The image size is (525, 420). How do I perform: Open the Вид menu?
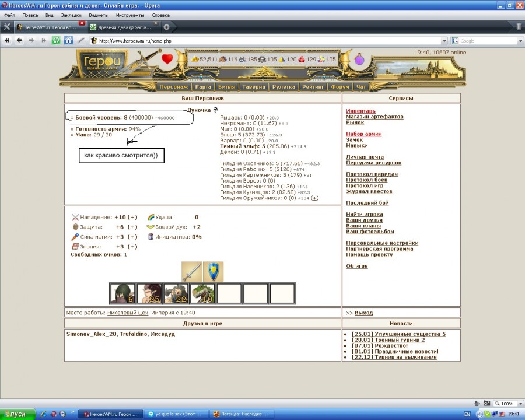pos(50,15)
